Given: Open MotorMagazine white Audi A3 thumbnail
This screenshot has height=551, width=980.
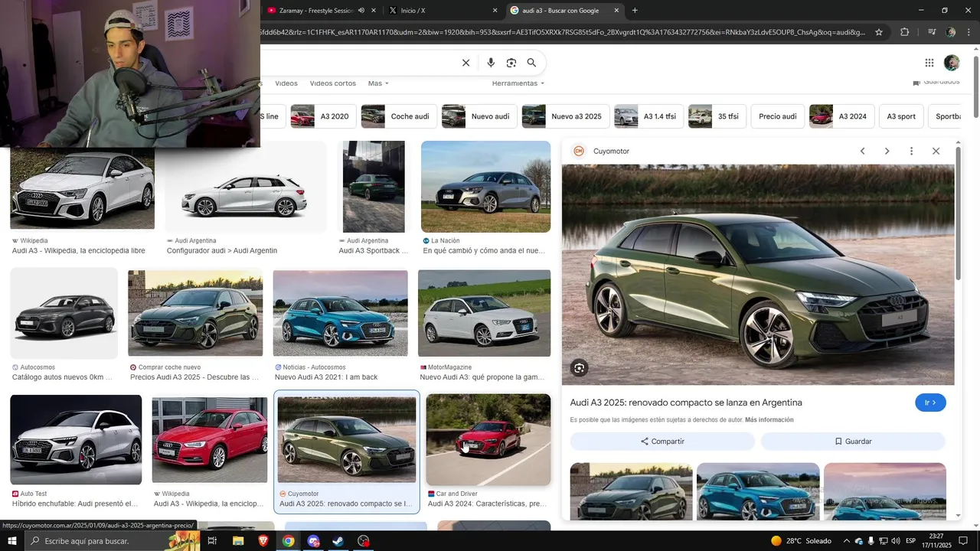Looking at the screenshot, I should click(484, 313).
